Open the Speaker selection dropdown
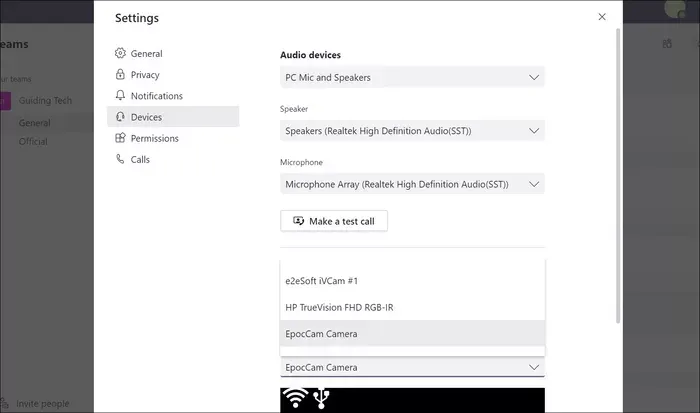The image size is (700, 413). click(x=533, y=130)
